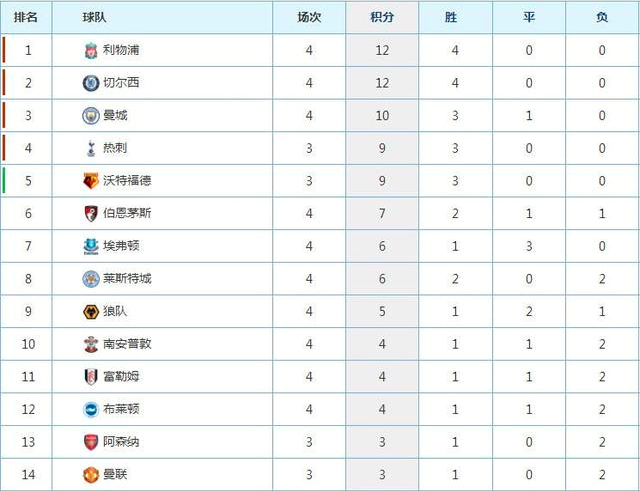Click the 排名 column header
This screenshot has width=640, height=491.
point(26,17)
